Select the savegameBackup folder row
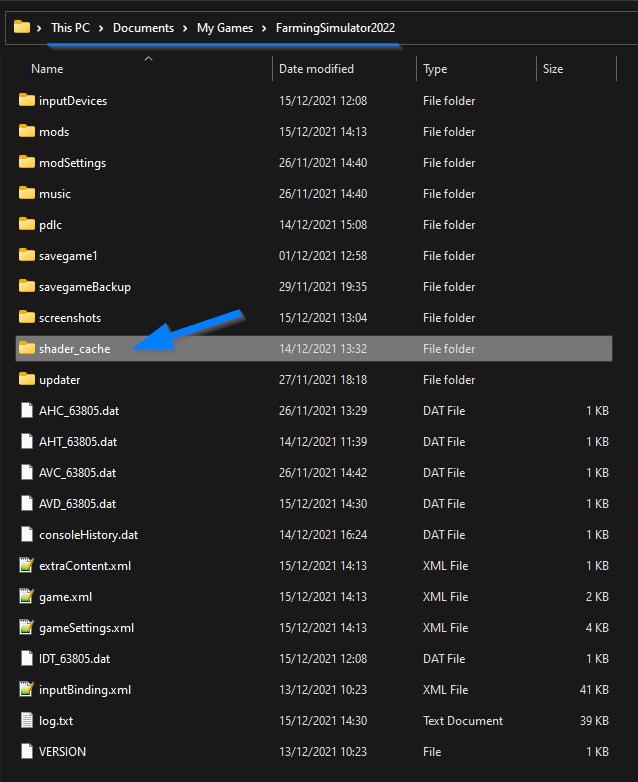 [x=85, y=287]
